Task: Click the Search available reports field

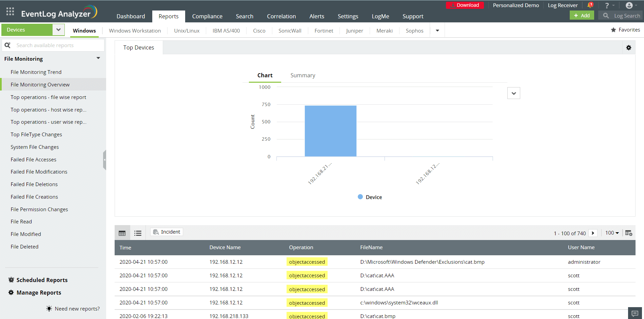Action: click(x=58, y=45)
